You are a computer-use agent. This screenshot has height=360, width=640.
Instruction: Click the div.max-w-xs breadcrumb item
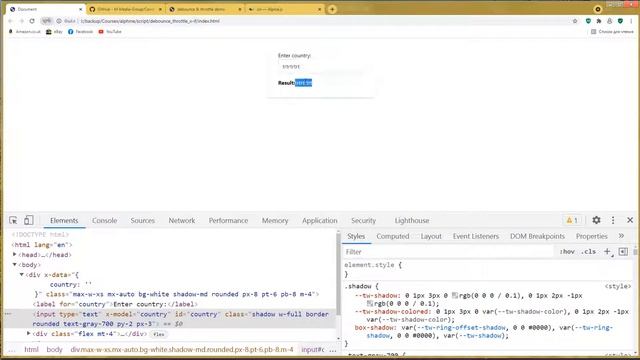tap(182, 349)
